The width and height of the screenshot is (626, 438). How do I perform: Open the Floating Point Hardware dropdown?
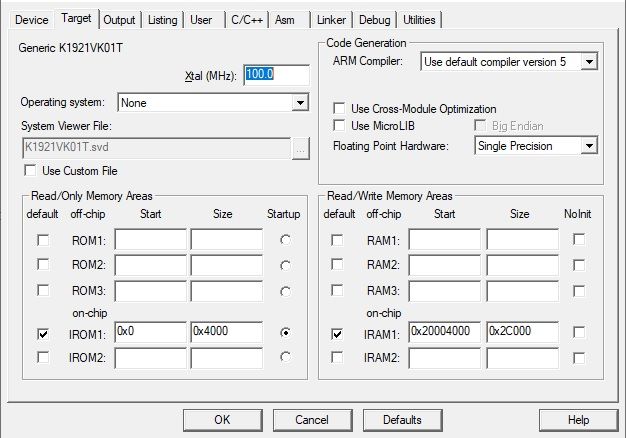589,146
